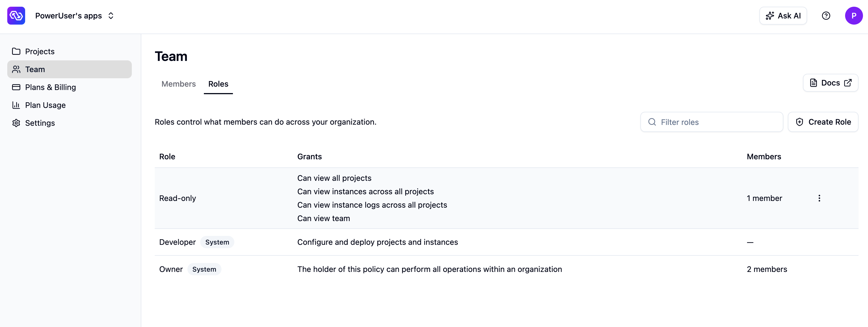Open the purple user avatar menu

(x=853, y=15)
